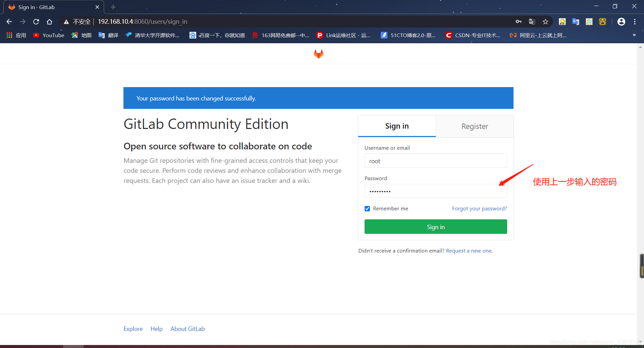
Task: Click the address bar URL
Action: pyautogui.click(x=142, y=22)
